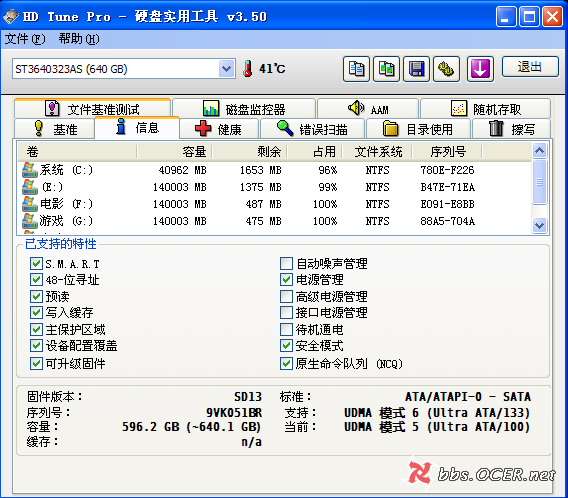Toggle the 可升级固件 checkbox
This screenshot has height=498, width=568.
[36, 363]
